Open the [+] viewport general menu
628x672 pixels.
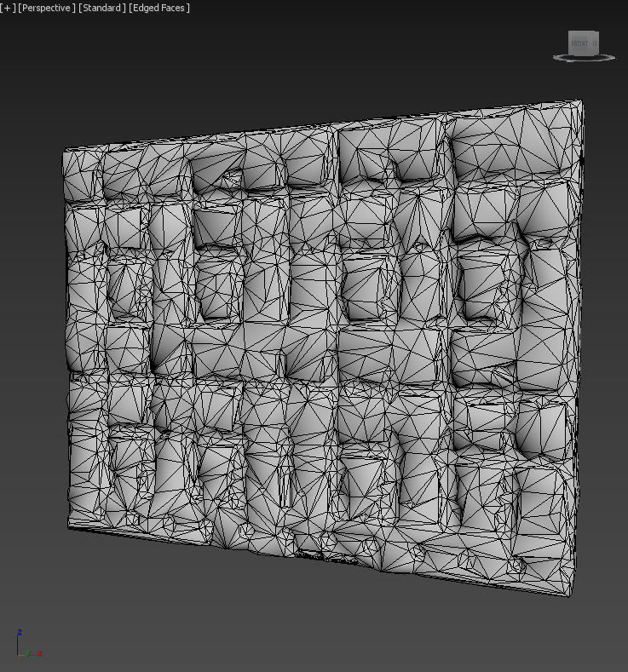[x=8, y=8]
